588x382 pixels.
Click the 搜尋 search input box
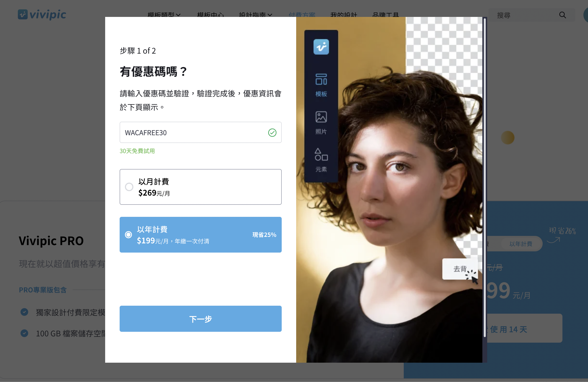click(532, 15)
